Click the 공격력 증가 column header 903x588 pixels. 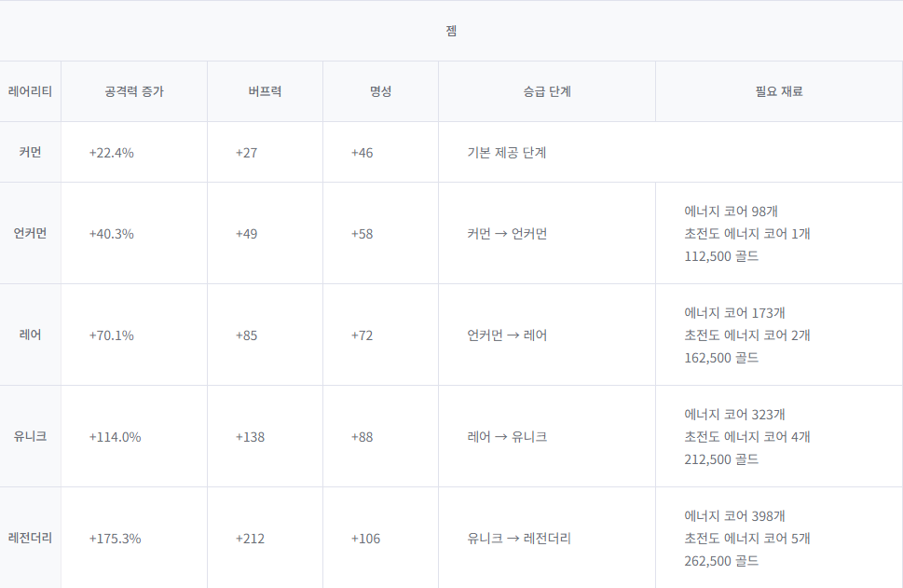134,91
